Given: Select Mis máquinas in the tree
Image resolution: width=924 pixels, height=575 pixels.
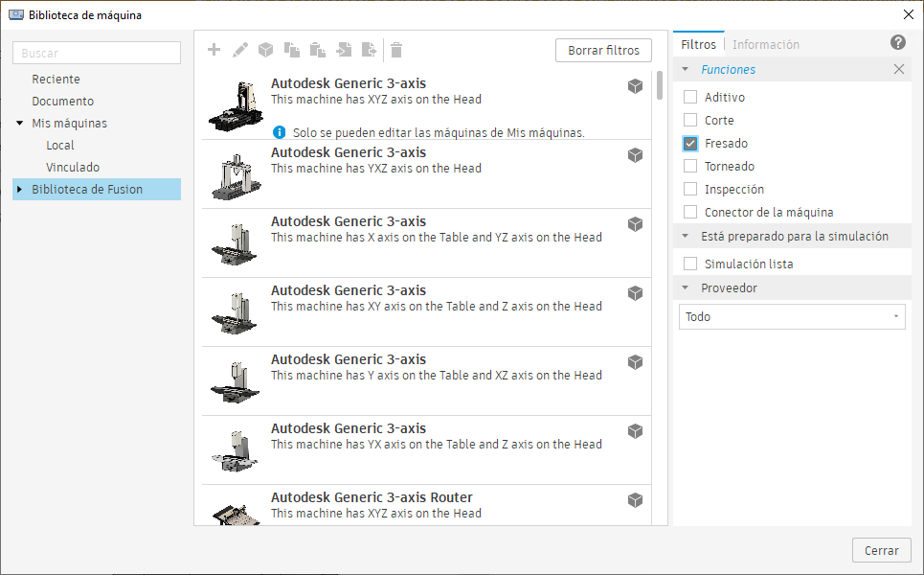Looking at the screenshot, I should click(70, 123).
